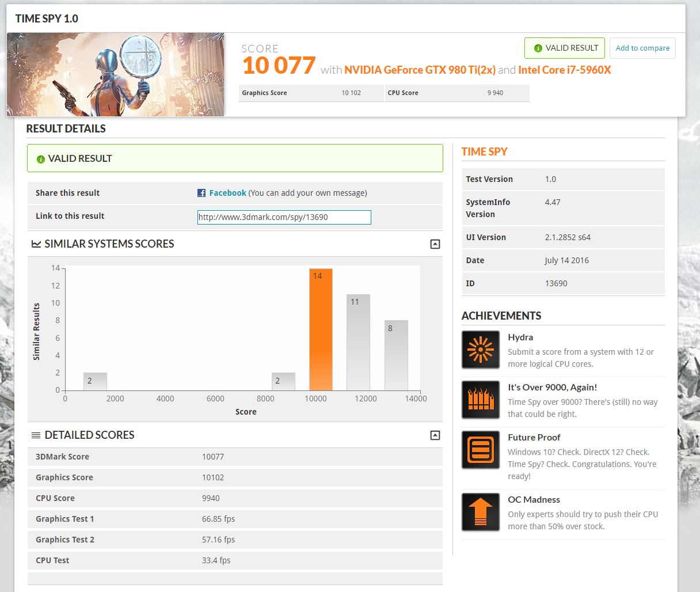
Task: Click the orange bar labeled 14 in chart
Action: pos(321,330)
